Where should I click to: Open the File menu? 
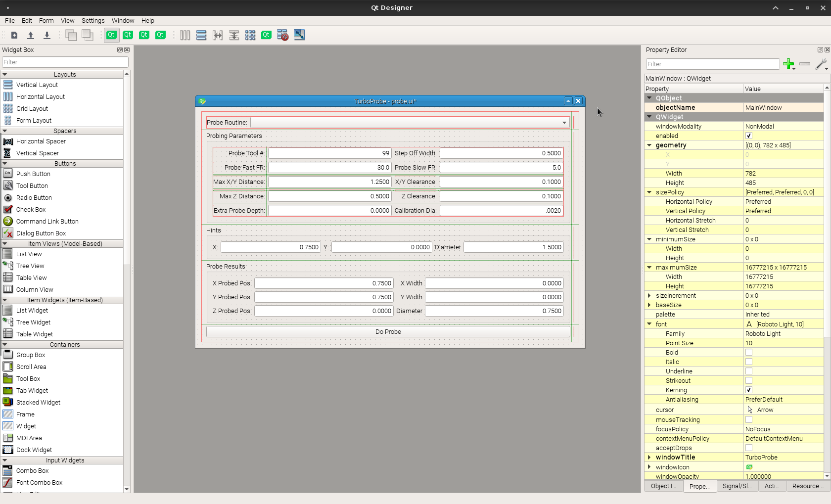pos(10,21)
